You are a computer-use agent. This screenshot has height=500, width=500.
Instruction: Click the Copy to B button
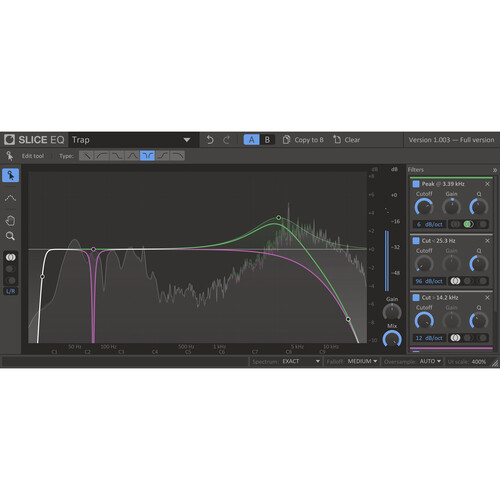[303, 140]
